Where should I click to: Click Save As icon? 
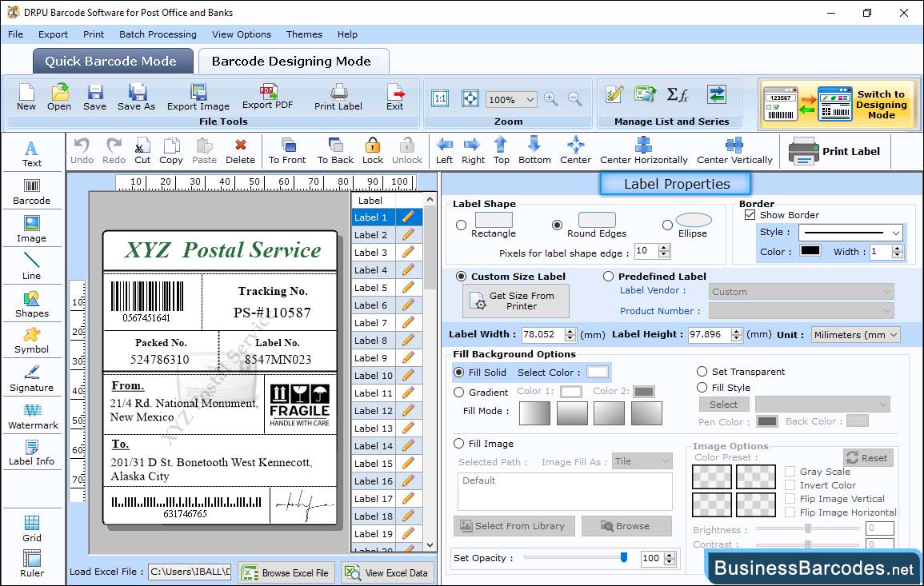(136, 98)
